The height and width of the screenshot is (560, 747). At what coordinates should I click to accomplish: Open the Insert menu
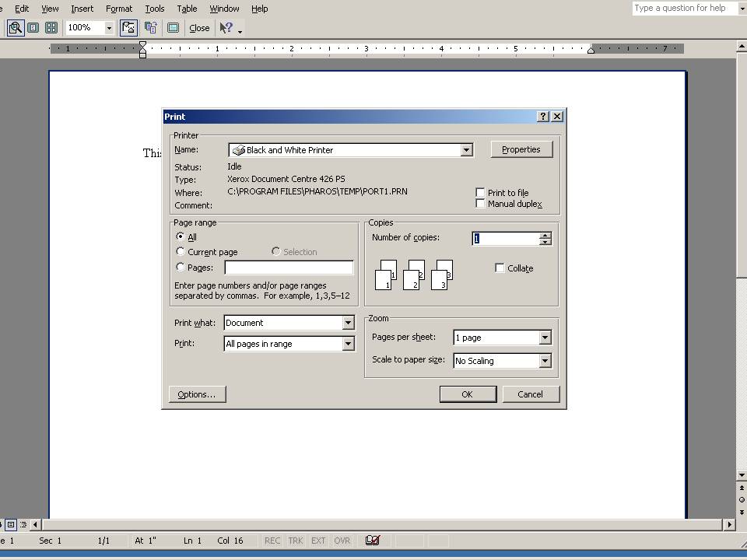(x=82, y=9)
